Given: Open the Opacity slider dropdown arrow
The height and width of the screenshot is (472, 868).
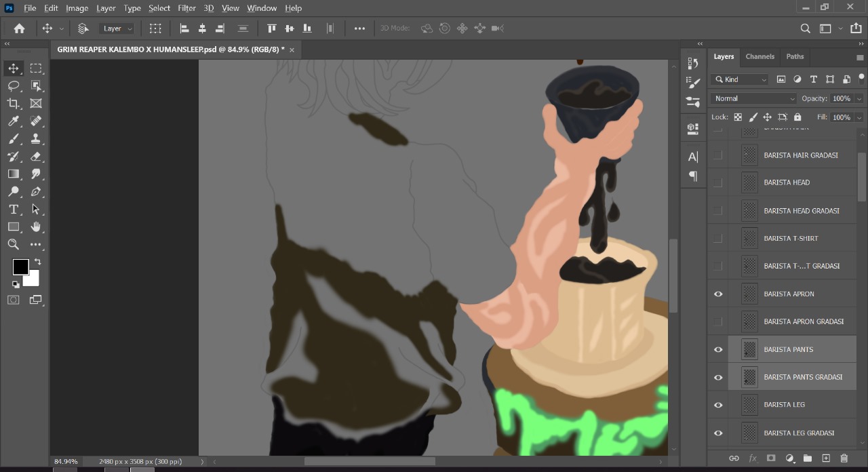Looking at the screenshot, I should [859, 98].
